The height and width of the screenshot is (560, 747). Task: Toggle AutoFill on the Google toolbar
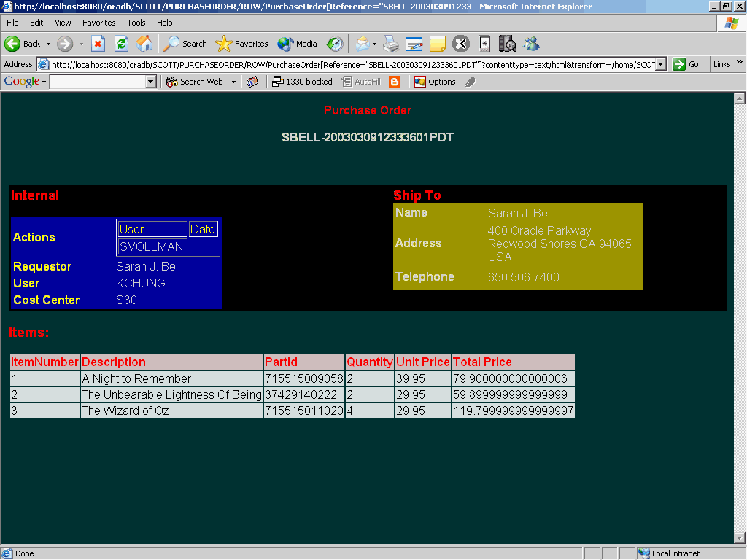pyautogui.click(x=362, y=82)
